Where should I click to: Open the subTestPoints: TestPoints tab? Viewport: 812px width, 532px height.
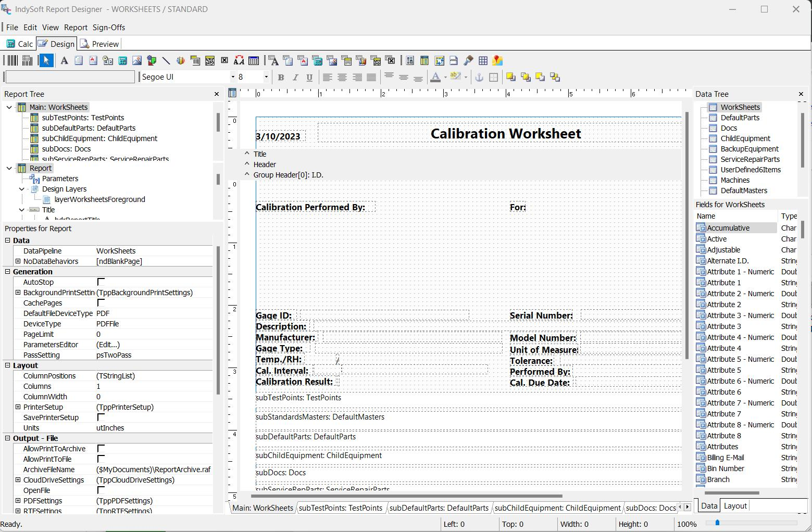click(x=340, y=508)
